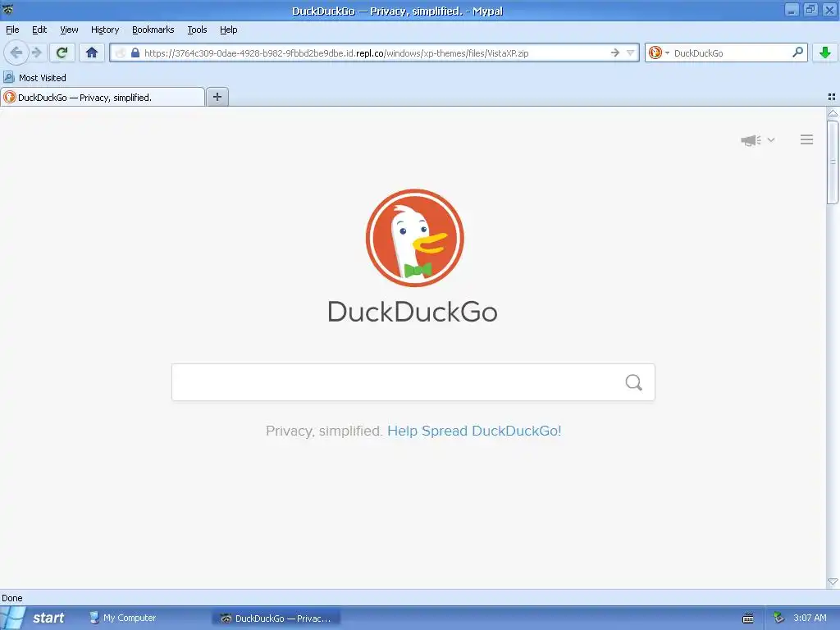Click the DuckDuckGo duck logo

(414, 238)
